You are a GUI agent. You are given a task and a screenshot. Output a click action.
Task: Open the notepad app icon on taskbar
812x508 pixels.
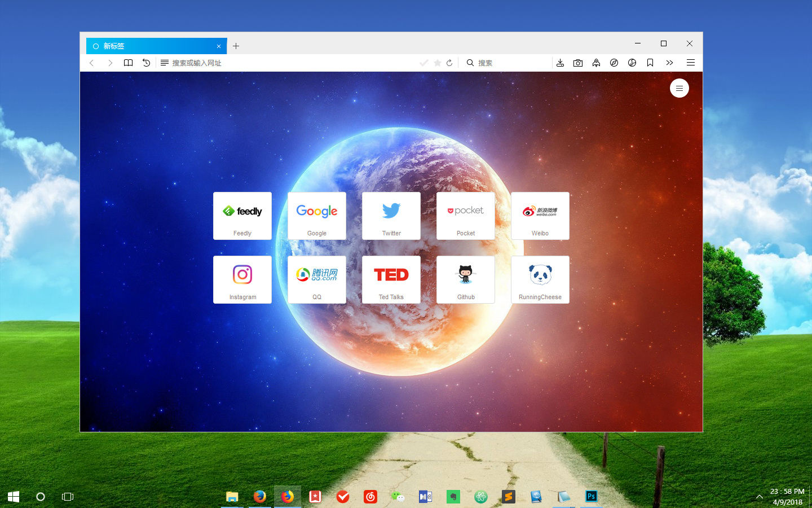tap(564, 497)
